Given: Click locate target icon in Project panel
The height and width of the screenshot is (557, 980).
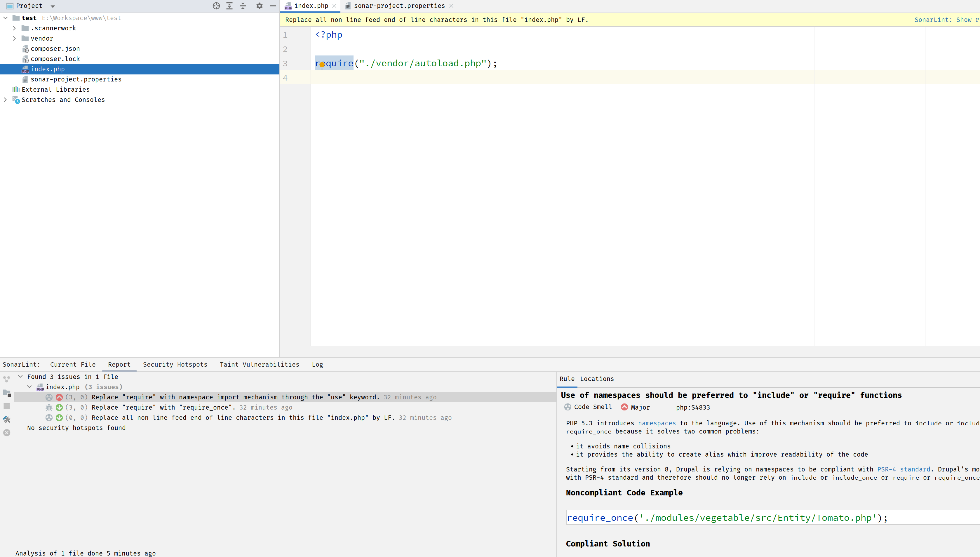Looking at the screenshot, I should coord(216,6).
